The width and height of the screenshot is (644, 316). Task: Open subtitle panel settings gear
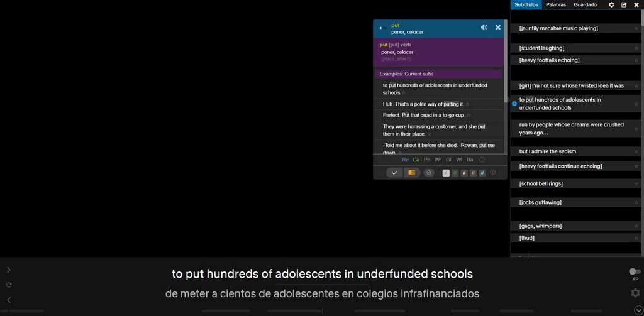pyautogui.click(x=611, y=5)
